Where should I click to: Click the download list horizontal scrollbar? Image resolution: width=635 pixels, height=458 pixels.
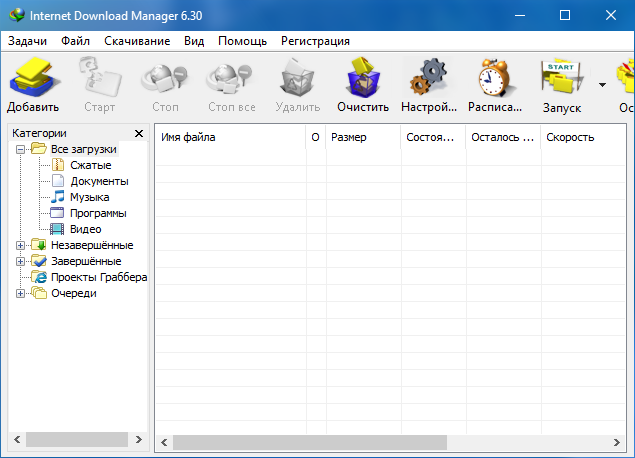[x=310, y=441]
